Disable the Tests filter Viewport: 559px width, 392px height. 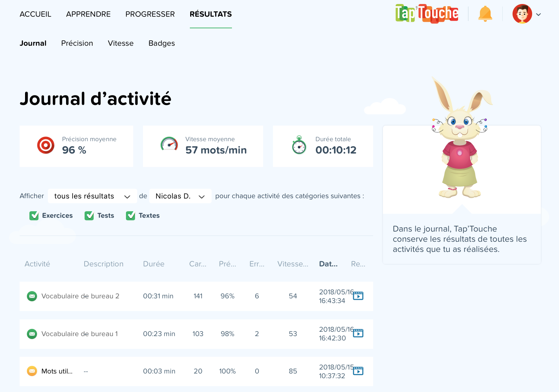pos(89,216)
